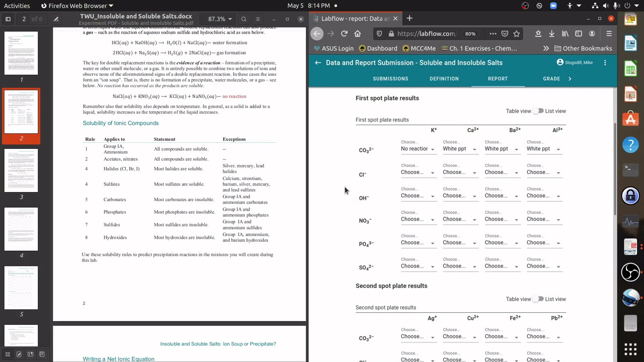Toggle First spot plate Table/List view switch
The image size is (644, 362).
(x=539, y=111)
